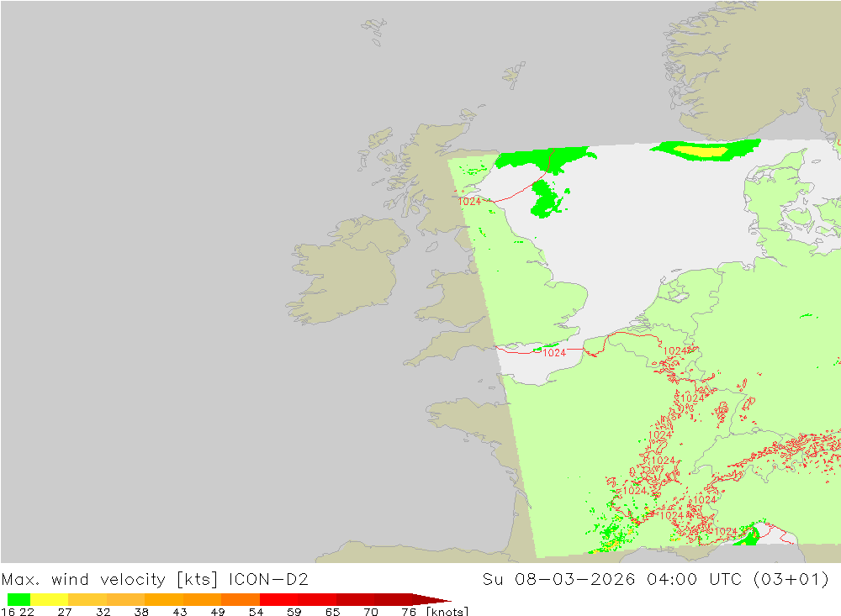Click the "ICON-D2" model name text
The width and height of the screenshot is (841, 616).
coord(268,580)
